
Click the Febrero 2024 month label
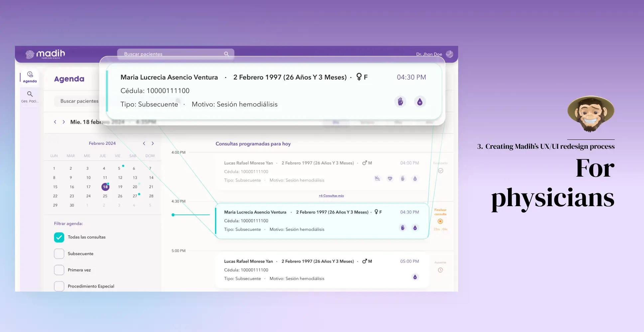[102, 143]
